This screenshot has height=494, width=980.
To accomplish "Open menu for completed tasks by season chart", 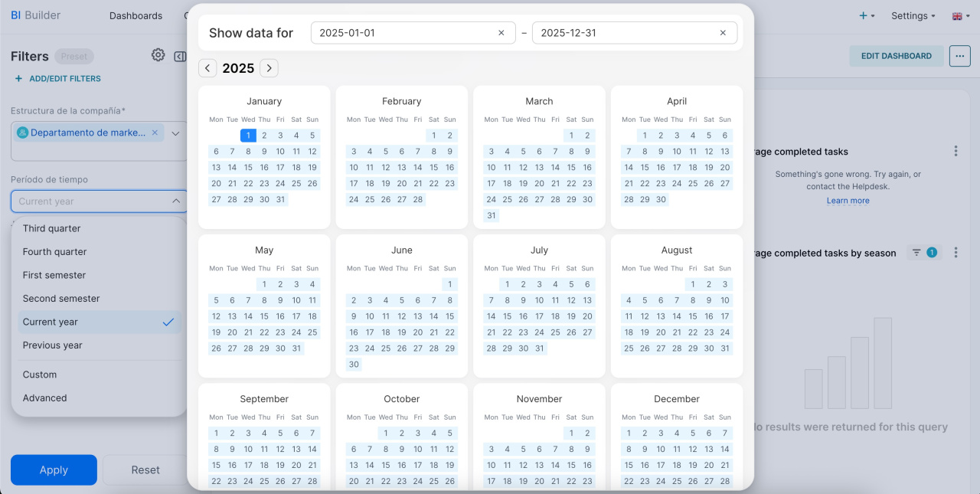I will [x=955, y=253].
